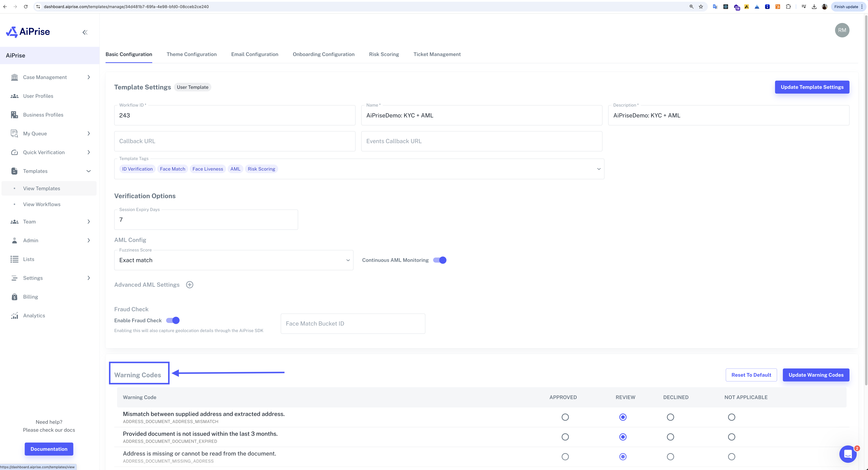Switch to the Risk Scoring tab
The height and width of the screenshot is (470, 868).
[x=384, y=55]
